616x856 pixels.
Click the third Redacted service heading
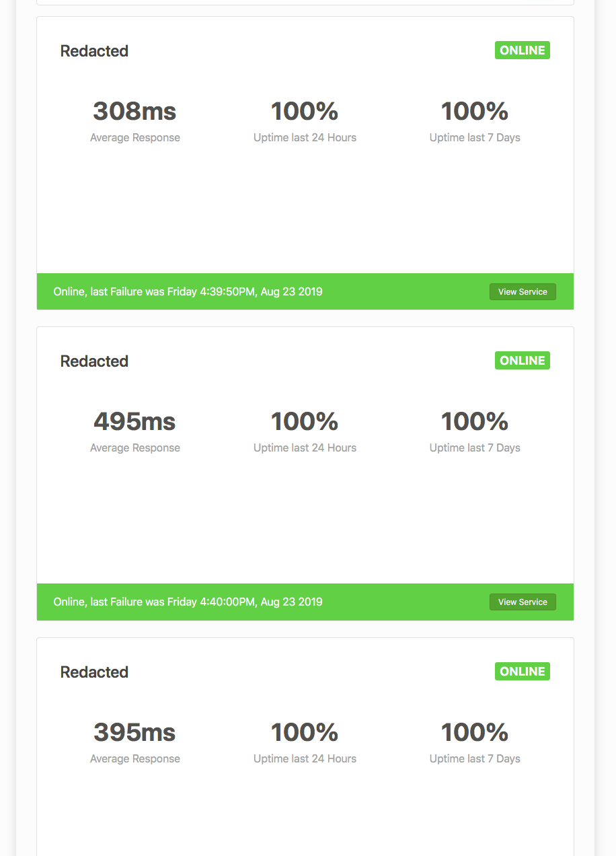94,672
